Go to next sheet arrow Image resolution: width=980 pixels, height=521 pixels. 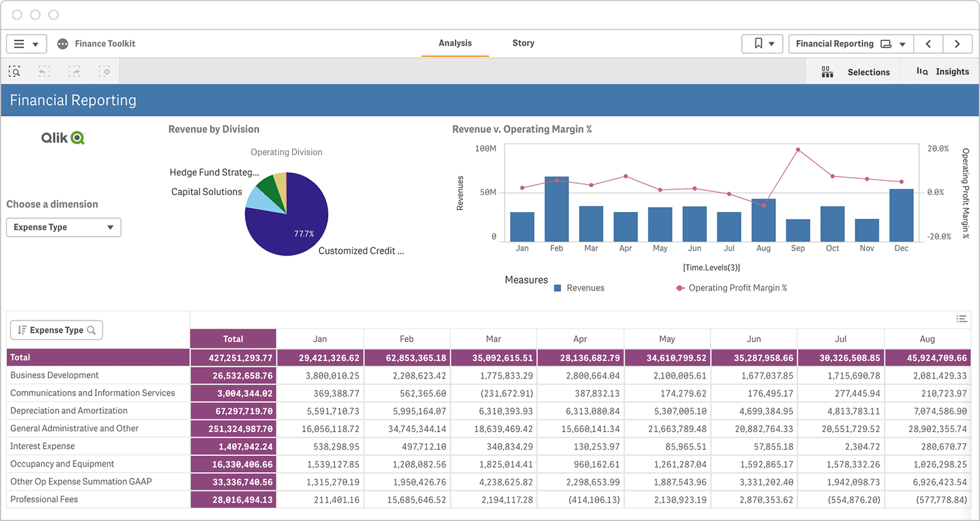click(x=957, y=44)
